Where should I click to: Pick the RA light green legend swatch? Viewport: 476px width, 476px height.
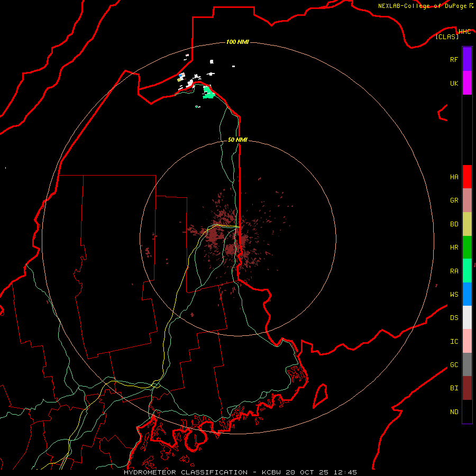click(467, 271)
